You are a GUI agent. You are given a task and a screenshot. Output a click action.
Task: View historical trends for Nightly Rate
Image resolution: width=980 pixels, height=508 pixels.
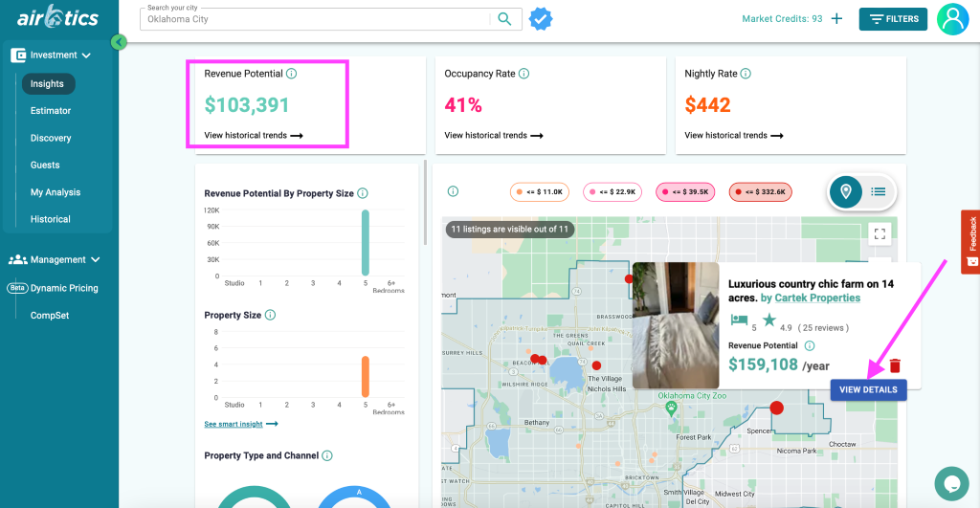click(x=734, y=135)
